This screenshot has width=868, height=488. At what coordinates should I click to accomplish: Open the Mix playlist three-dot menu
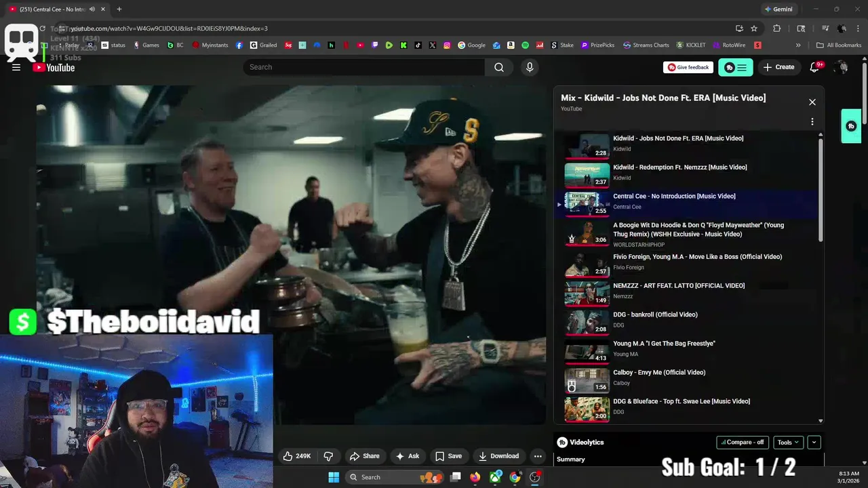812,122
